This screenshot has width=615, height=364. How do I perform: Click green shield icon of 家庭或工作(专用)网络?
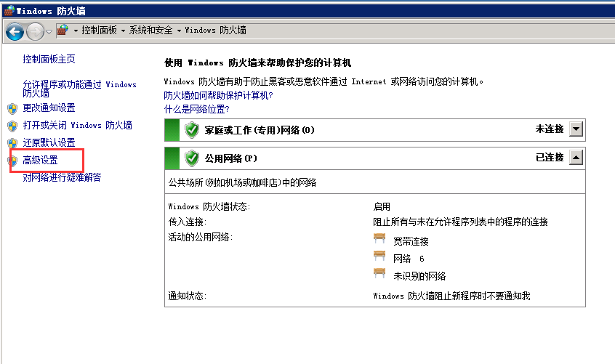(192, 130)
